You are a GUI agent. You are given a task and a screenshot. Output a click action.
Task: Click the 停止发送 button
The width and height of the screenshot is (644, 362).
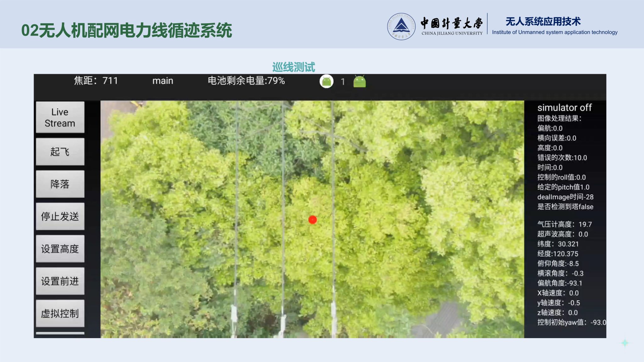(x=60, y=217)
